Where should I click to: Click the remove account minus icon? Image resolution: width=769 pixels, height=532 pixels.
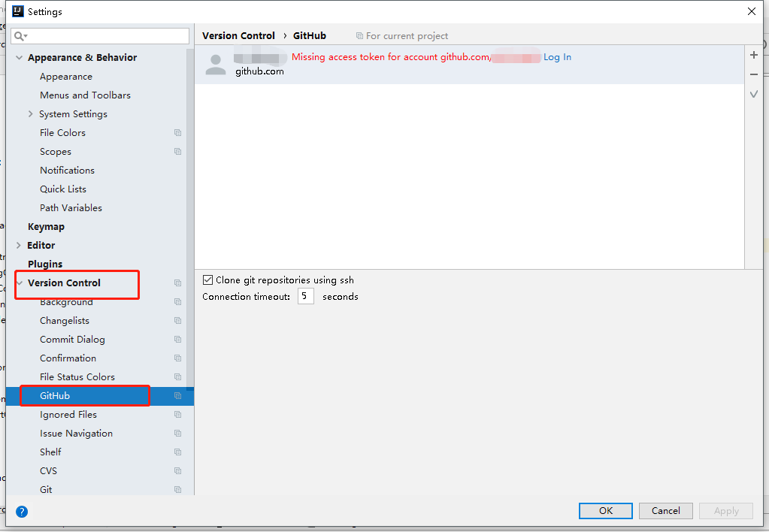coord(754,74)
